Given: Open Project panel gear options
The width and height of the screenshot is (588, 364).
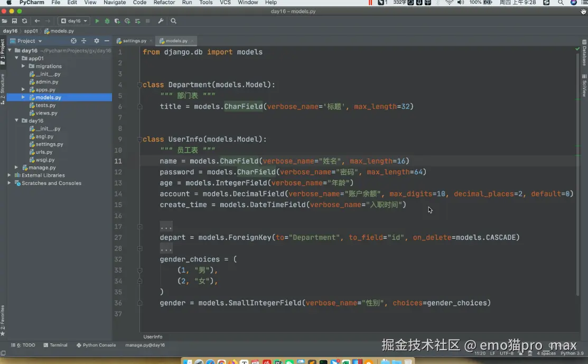Looking at the screenshot, I should pos(96,41).
